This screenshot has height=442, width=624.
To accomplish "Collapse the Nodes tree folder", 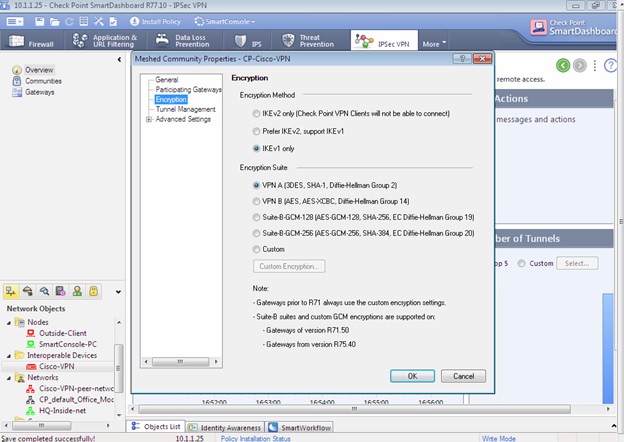I will click(9, 323).
